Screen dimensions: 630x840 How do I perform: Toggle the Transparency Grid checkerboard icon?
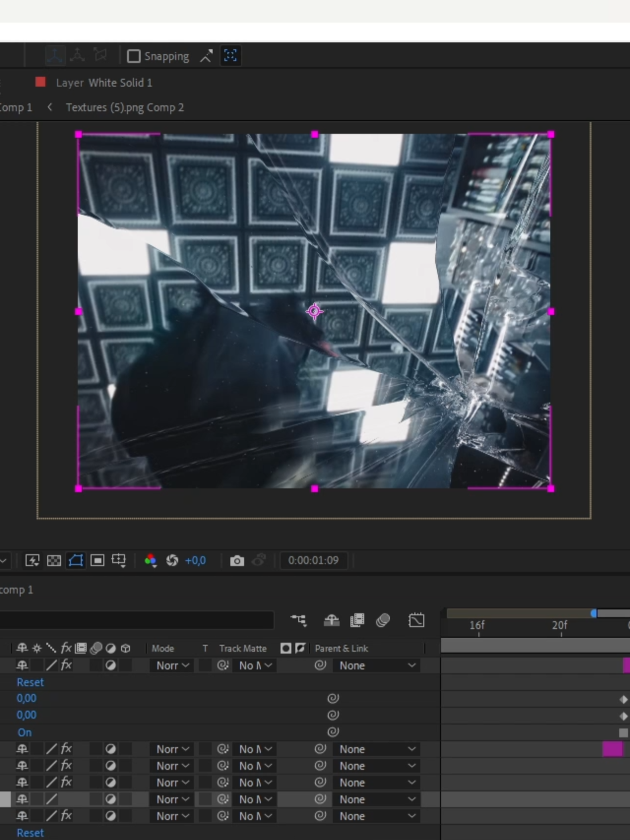coord(54,560)
